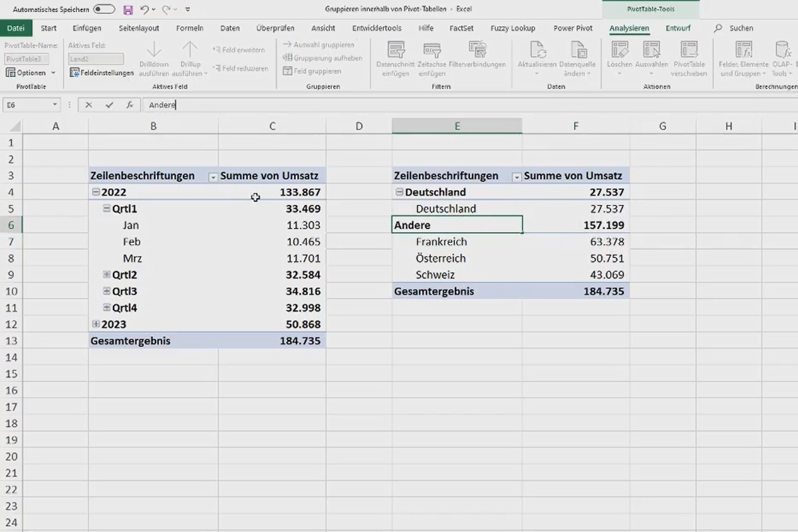Open the Name Box dropdown arrow
798x532 pixels.
pyautogui.click(x=55, y=105)
